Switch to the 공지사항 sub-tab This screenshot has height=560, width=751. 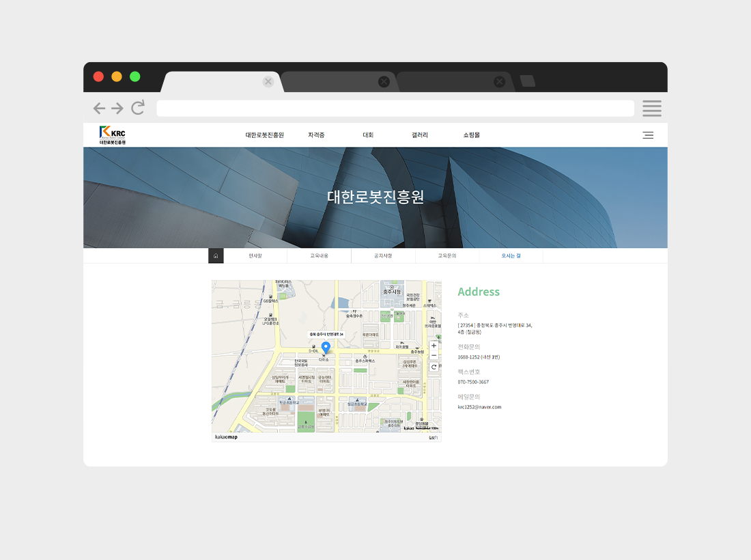[383, 256]
